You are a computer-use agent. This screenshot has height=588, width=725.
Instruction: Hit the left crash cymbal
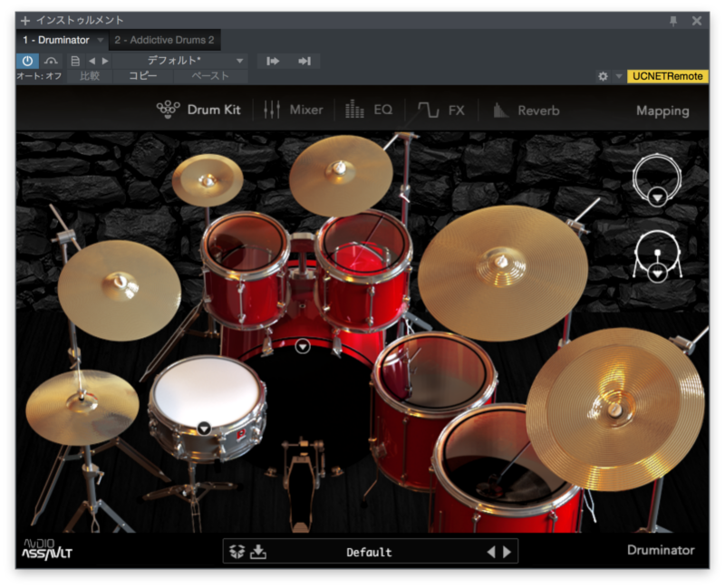120,290
